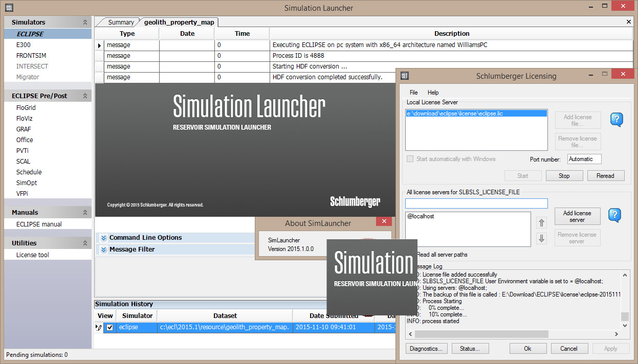Open the Diagnostics dialog

pyautogui.click(x=426, y=348)
